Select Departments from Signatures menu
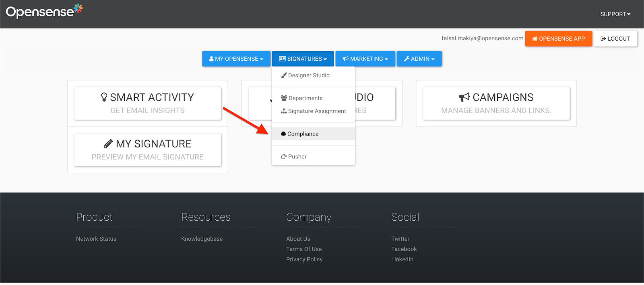The image size is (644, 285). [x=313, y=98]
